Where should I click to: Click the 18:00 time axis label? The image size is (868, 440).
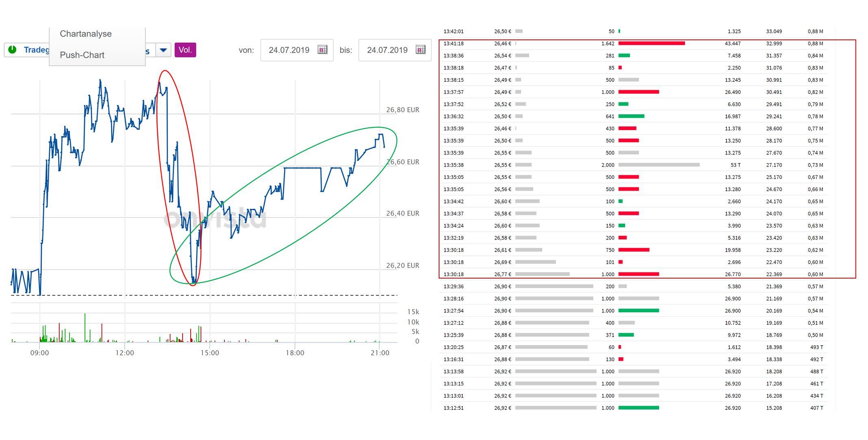pos(295,353)
